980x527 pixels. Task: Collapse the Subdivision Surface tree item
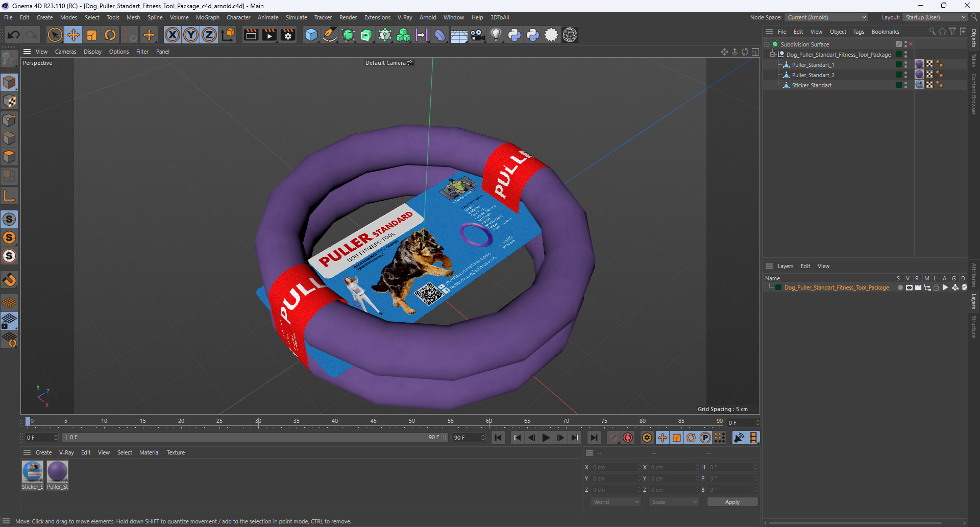767,44
